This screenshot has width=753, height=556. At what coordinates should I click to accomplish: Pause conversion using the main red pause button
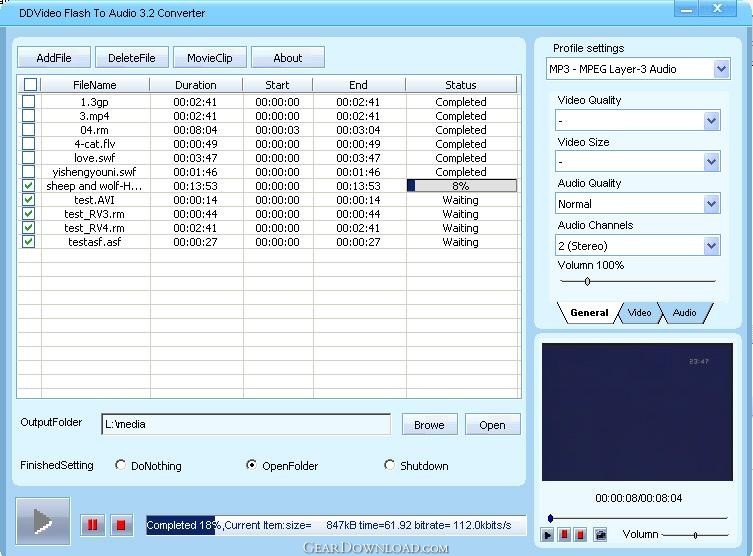click(x=92, y=525)
